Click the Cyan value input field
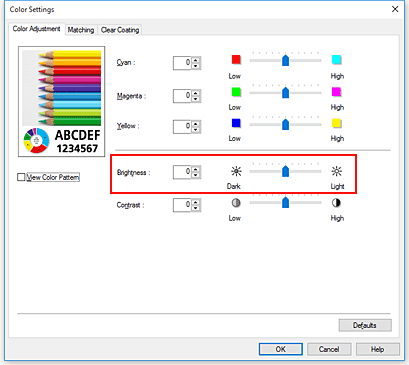 182,63
